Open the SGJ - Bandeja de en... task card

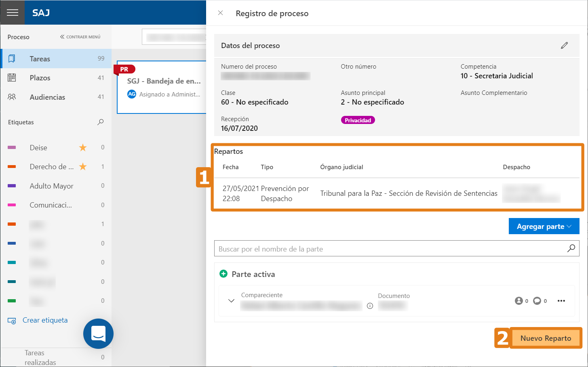click(162, 87)
